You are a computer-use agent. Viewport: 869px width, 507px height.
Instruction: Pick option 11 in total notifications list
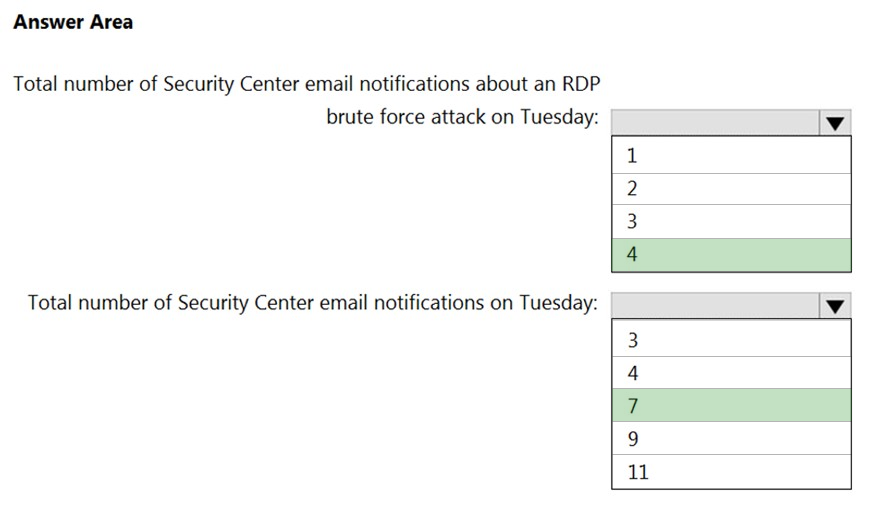(731, 472)
